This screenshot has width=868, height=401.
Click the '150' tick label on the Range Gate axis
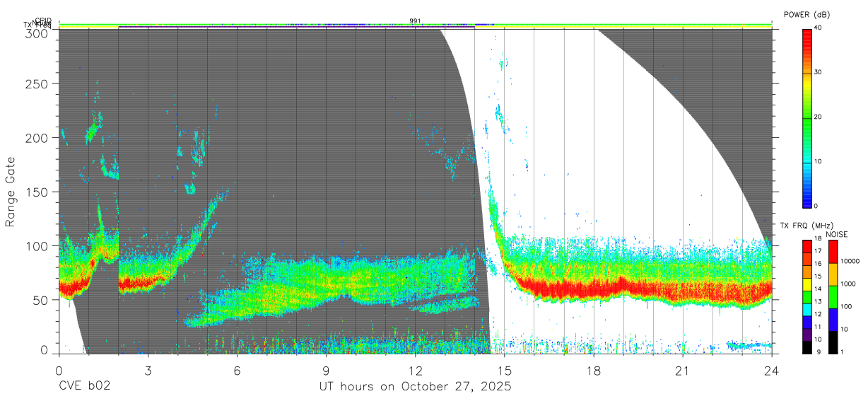tap(38, 192)
